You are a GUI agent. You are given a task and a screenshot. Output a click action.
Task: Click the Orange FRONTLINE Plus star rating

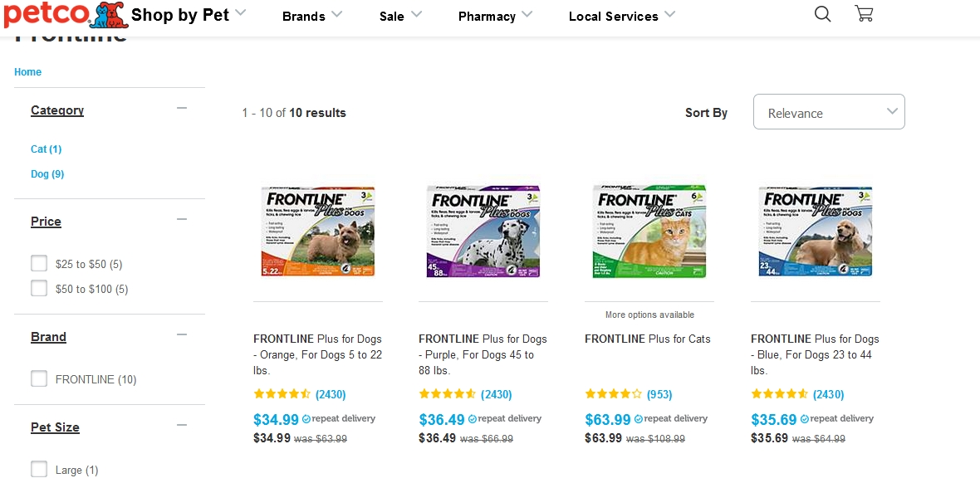(x=281, y=393)
